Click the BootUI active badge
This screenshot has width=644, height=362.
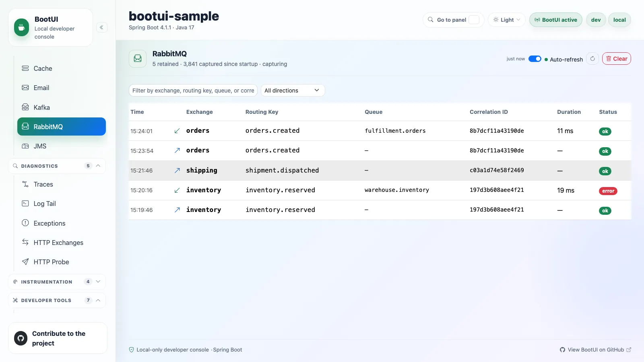tap(555, 20)
